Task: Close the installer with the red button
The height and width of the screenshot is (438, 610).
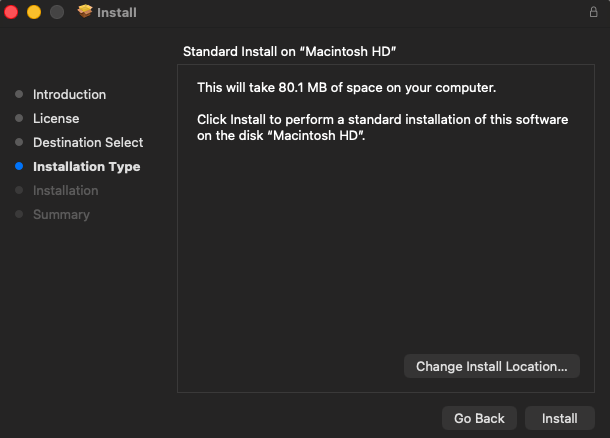Action: 12,12
